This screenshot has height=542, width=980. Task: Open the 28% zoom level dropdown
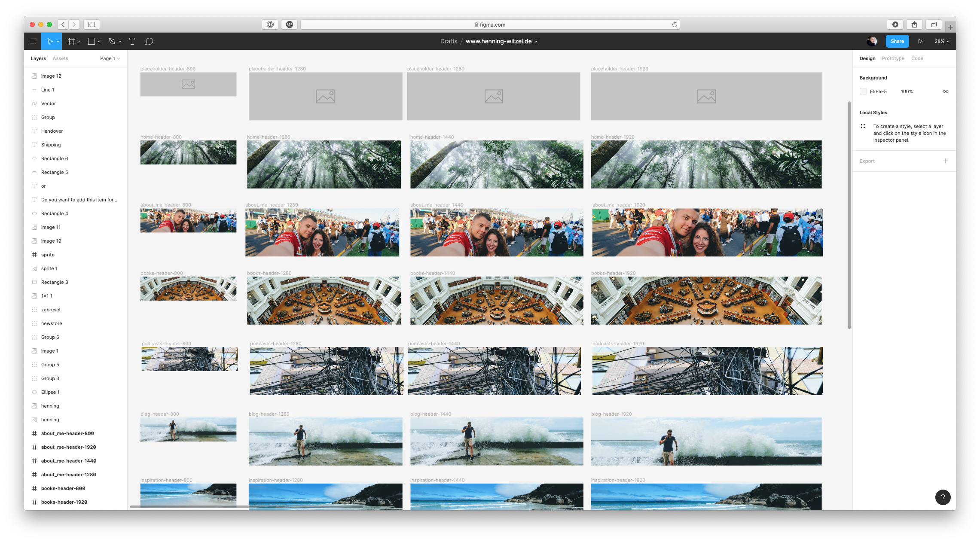942,41
